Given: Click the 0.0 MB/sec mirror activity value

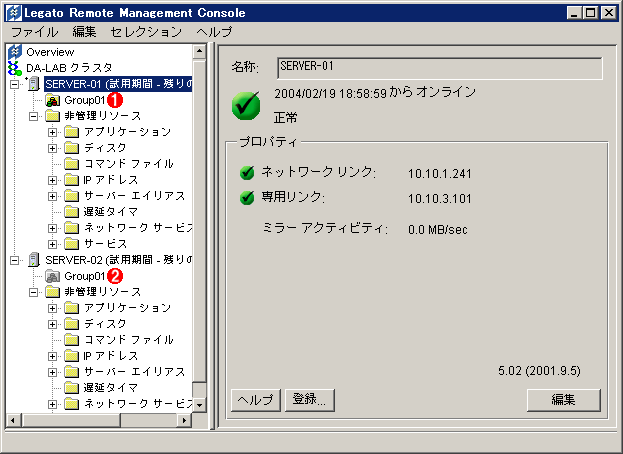Looking at the screenshot, I should 437,230.
